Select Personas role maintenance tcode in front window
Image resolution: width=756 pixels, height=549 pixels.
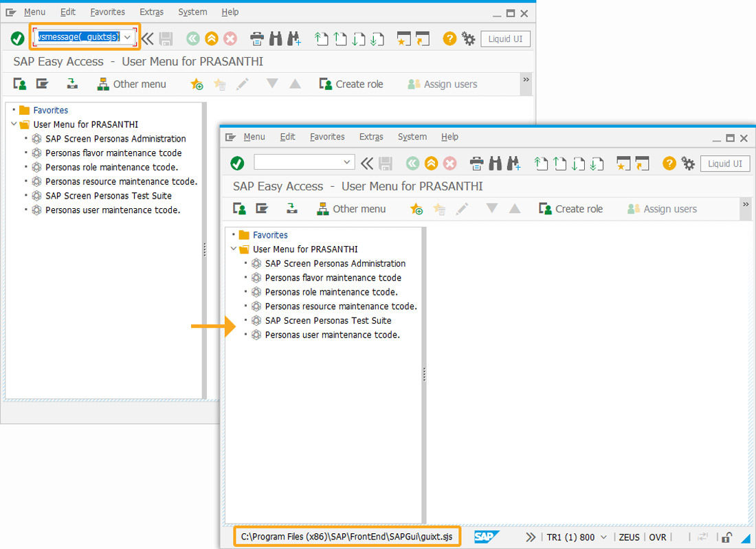tap(324, 291)
